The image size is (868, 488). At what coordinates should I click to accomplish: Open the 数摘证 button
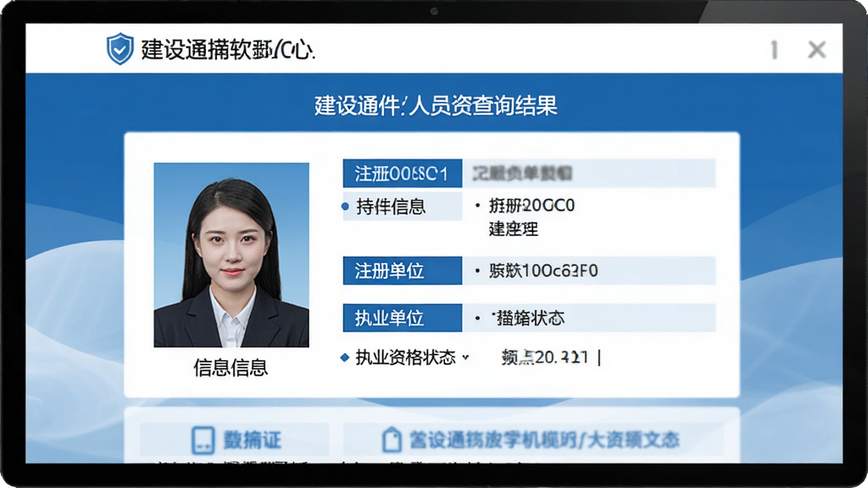235,440
